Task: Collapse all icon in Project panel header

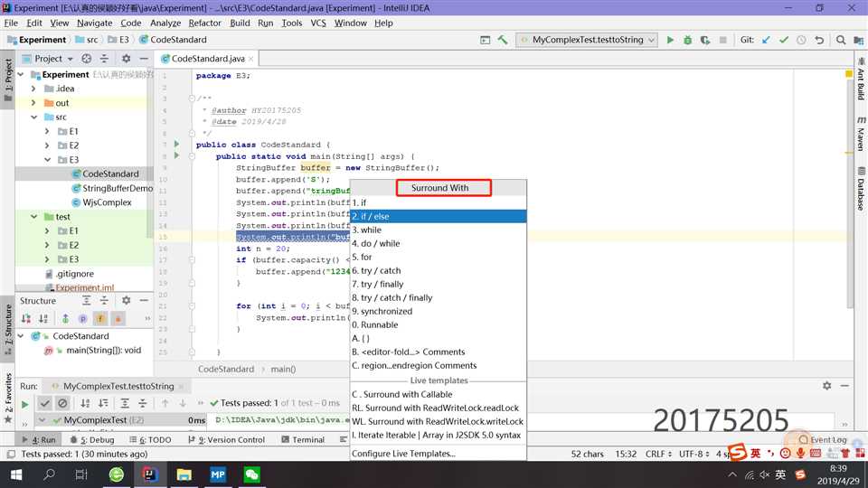Action: click(x=104, y=58)
